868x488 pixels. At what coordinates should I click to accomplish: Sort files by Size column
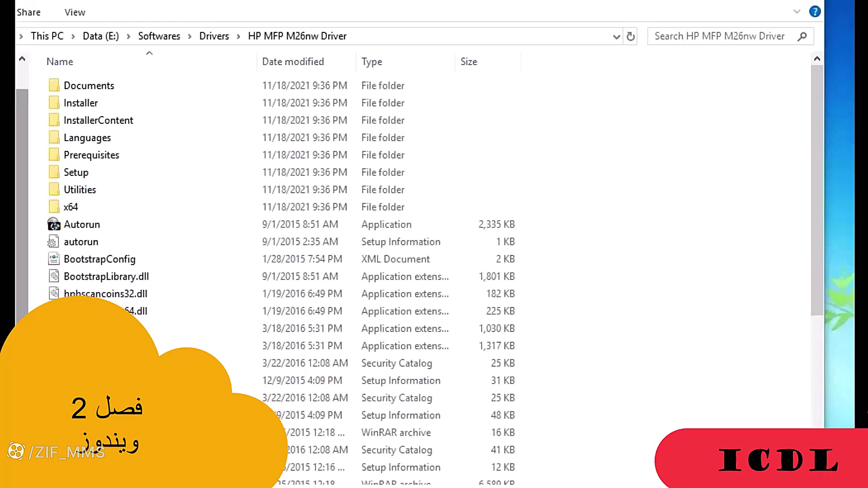click(x=469, y=61)
